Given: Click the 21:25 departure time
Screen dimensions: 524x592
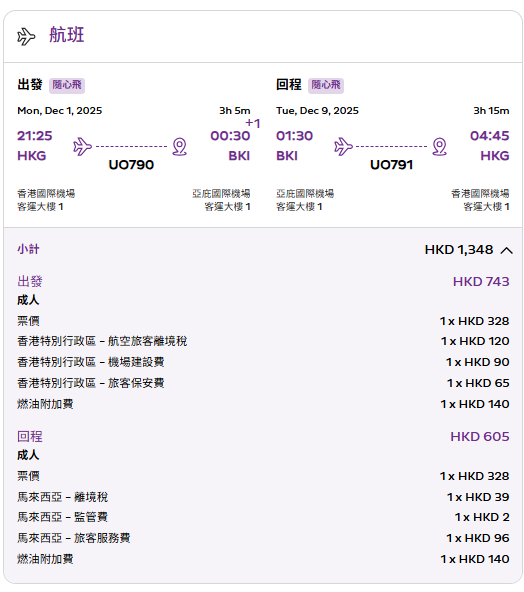Looking at the screenshot, I should coord(35,136).
